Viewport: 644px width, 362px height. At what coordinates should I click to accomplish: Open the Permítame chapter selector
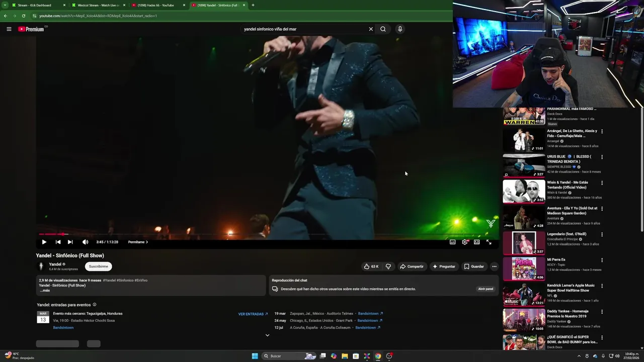click(x=138, y=242)
